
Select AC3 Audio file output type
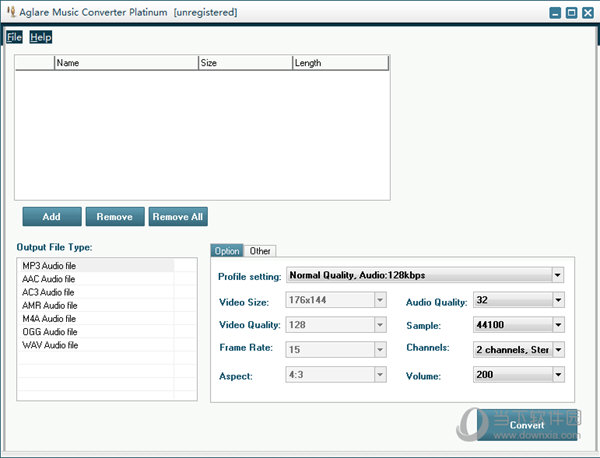pyautogui.click(x=98, y=292)
